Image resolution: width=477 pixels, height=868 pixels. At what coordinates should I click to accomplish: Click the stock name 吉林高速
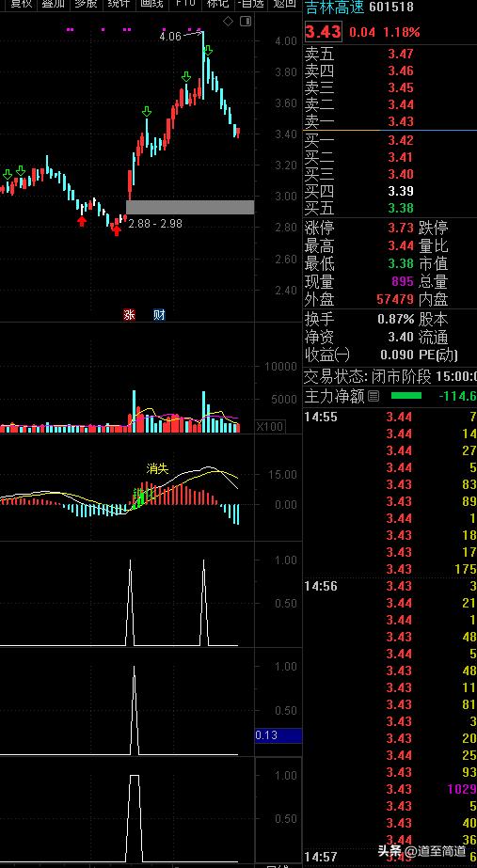coord(335,6)
